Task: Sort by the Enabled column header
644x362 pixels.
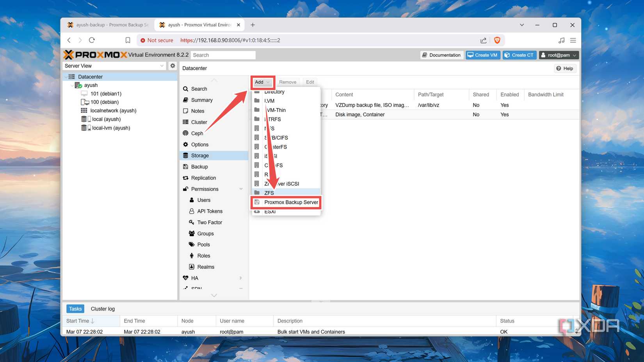Action: pyautogui.click(x=510, y=95)
